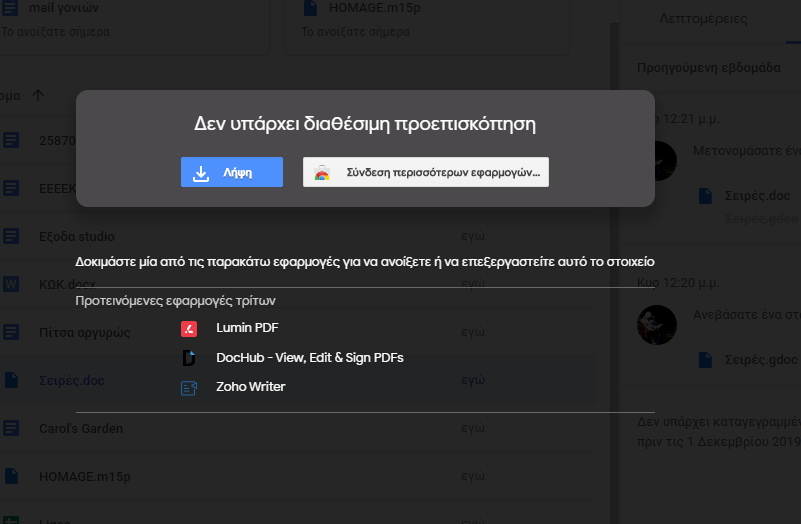The height and width of the screenshot is (524, 801).
Task: Click document icon of ΕΕΕΕΚ row
Action: (x=11, y=188)
